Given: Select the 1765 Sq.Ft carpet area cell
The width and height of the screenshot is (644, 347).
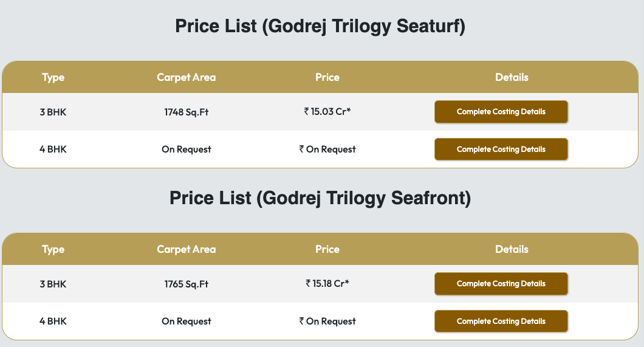Looking at the screenshot, I should point(186,284).
